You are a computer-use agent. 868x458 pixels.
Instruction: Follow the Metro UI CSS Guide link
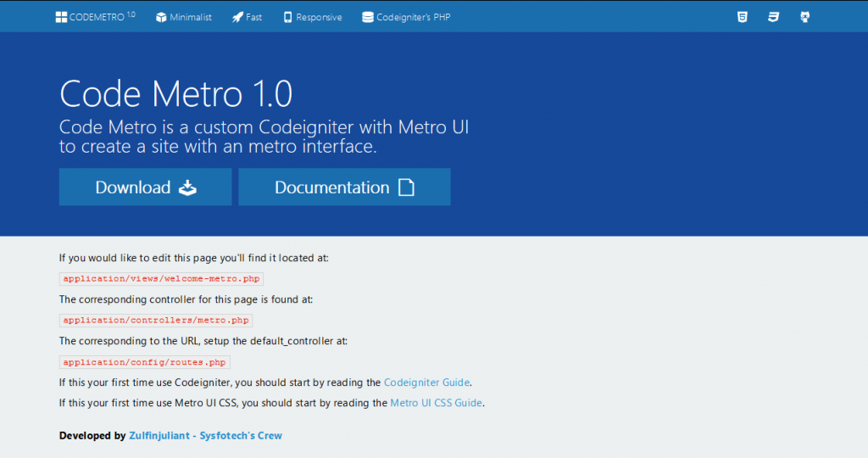tap(437, 403)
